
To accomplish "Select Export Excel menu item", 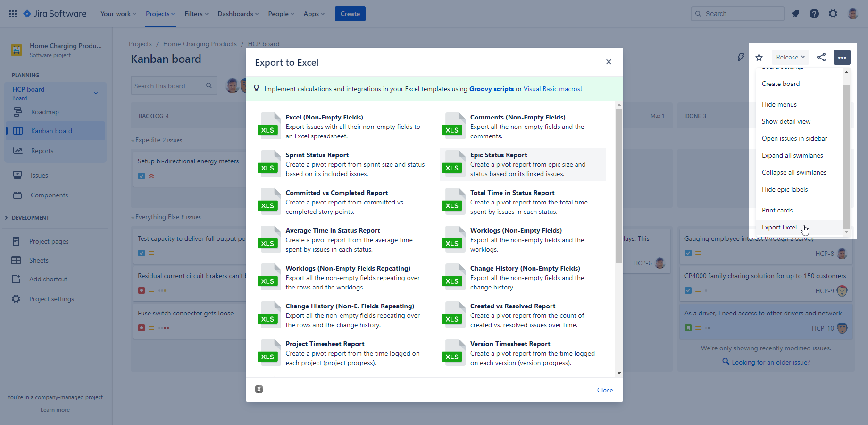I will [799, 227].
